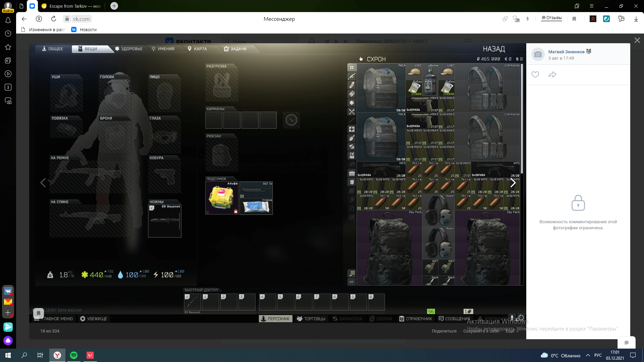The height and width of the screenshot is (362, 644).
Task: Like the photo with the heart icon
Action: pyautogui.click(x=535, y=74)
